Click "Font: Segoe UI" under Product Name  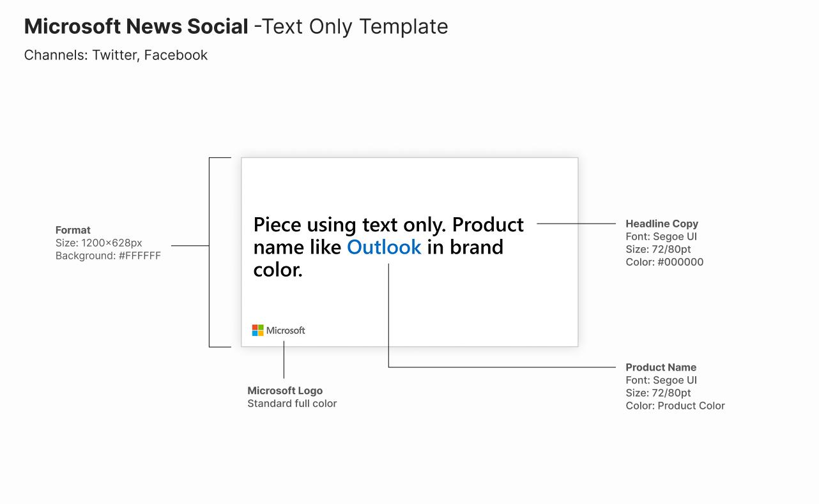click(x=661, y=380)
